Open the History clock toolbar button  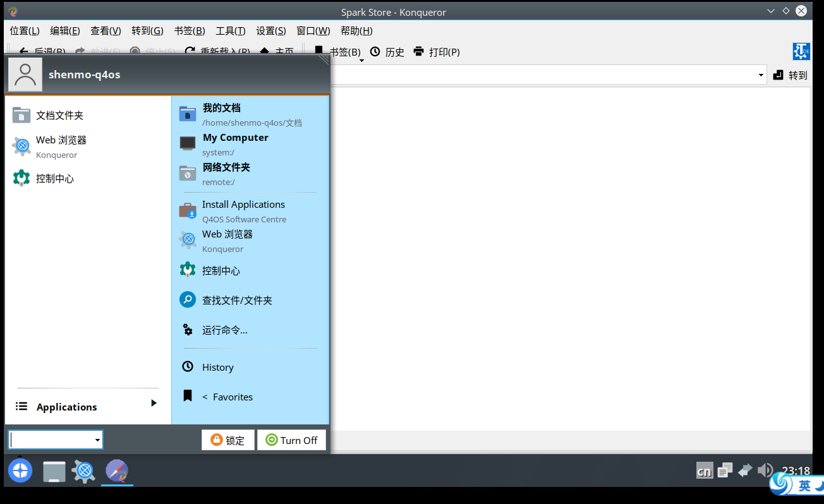(387, 52)
